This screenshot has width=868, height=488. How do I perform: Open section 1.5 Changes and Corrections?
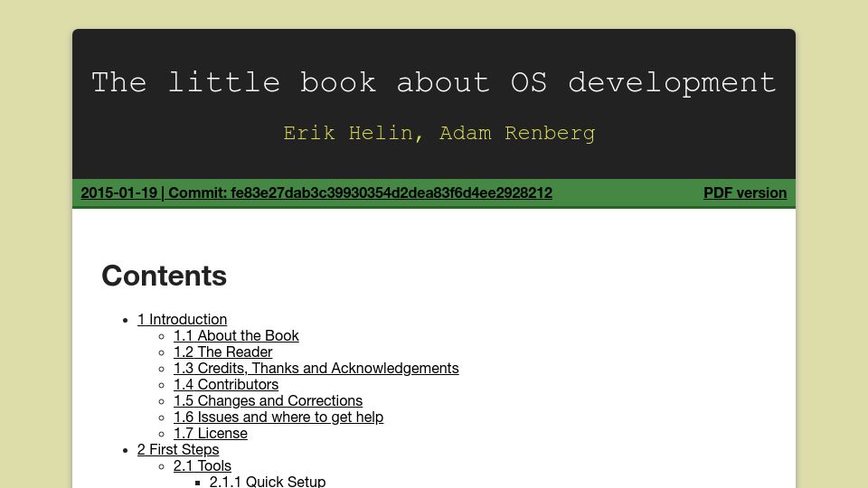[268, 400]
